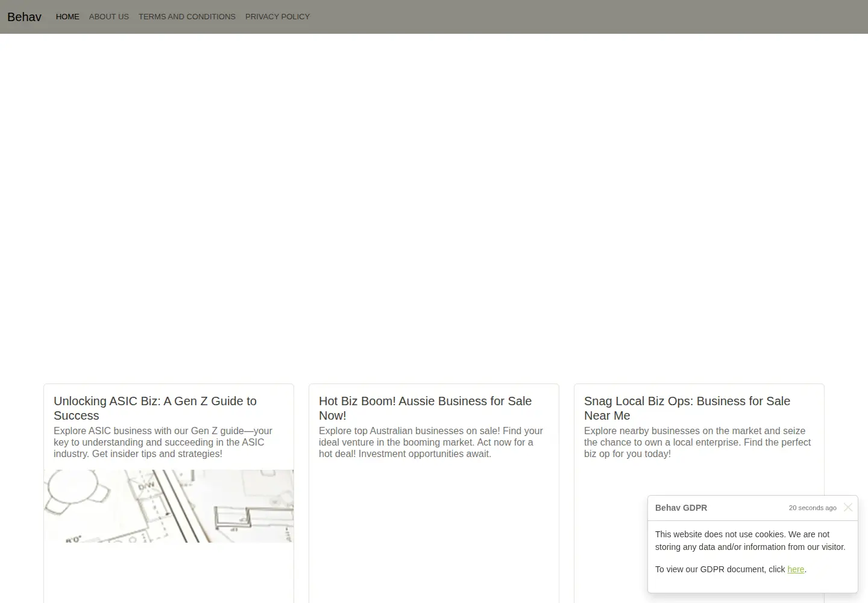Click the blueprint thumbnail in ASIC card

click(x=169, y=506)
